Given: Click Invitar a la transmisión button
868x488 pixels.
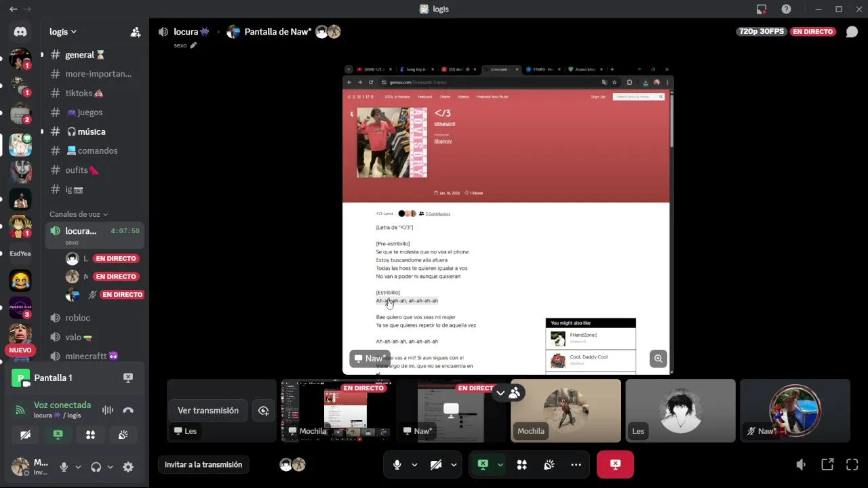Looking at the screenshot, I should pos(203,465).
